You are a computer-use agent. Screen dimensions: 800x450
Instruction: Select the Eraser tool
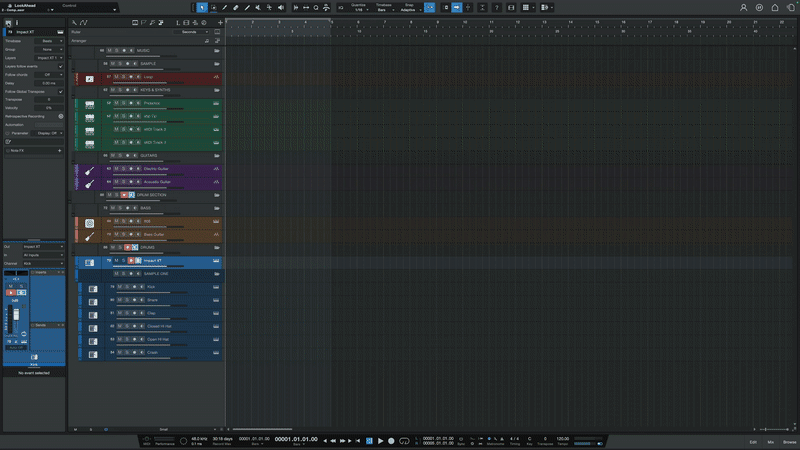coord(236,8)
